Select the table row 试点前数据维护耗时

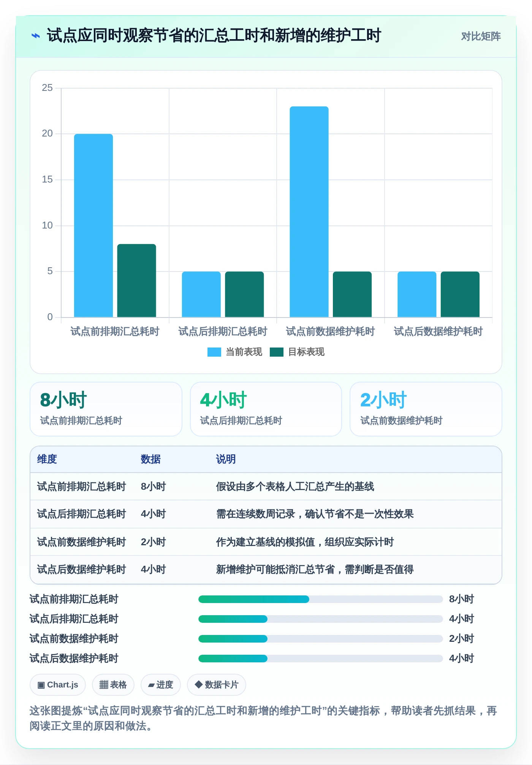pos(266,542)
